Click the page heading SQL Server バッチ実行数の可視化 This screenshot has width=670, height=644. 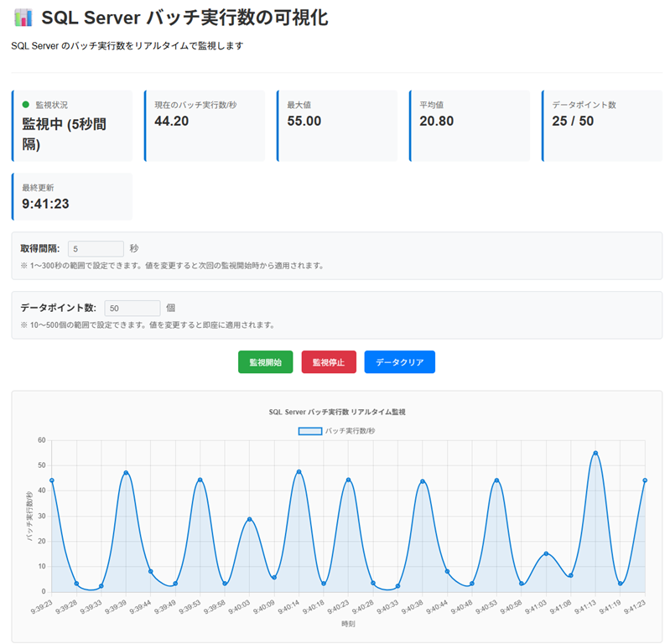coord(184,18)
